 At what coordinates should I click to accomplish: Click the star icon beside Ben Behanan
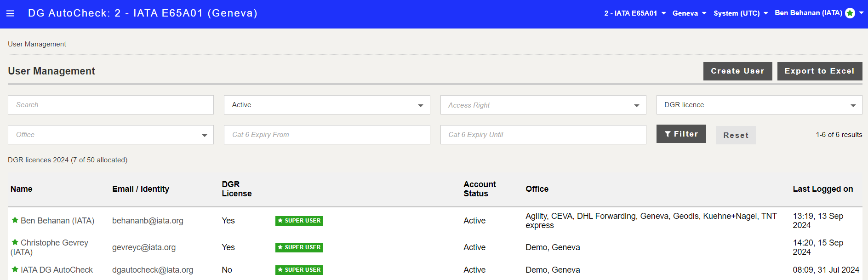(x=15, y=220)
